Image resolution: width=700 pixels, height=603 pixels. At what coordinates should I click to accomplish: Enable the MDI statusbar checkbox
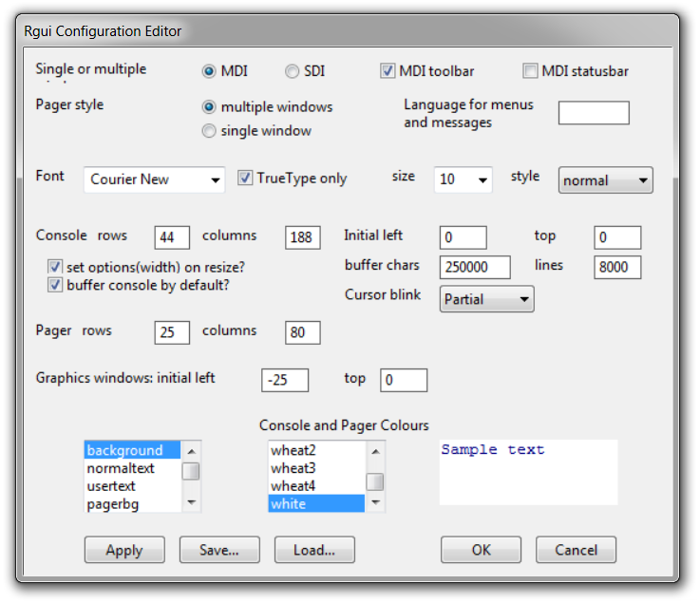tap(530, 71)
